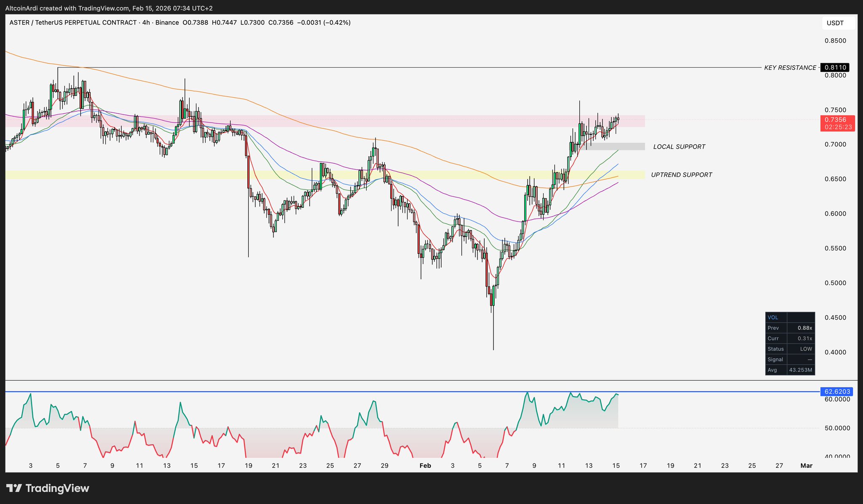Select the KEY RESISTANCE text label
The height and width of the screenshot is (504, 863).
click(x=790, y=68)
